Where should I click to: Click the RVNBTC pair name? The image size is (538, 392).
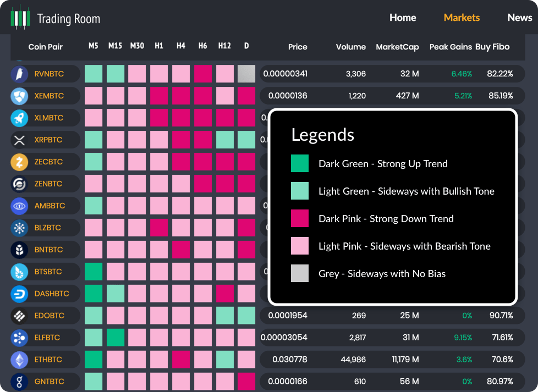(x=49, y=74)
